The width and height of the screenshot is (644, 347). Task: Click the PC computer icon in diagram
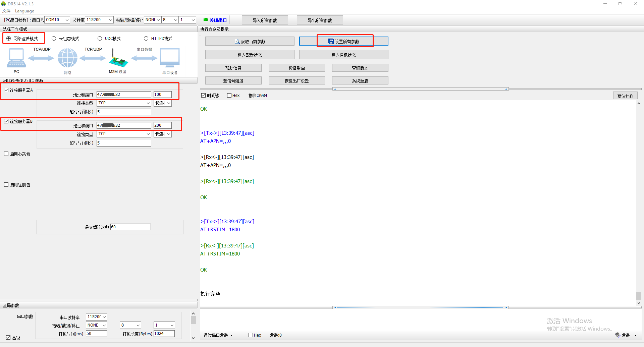point(16,58)
